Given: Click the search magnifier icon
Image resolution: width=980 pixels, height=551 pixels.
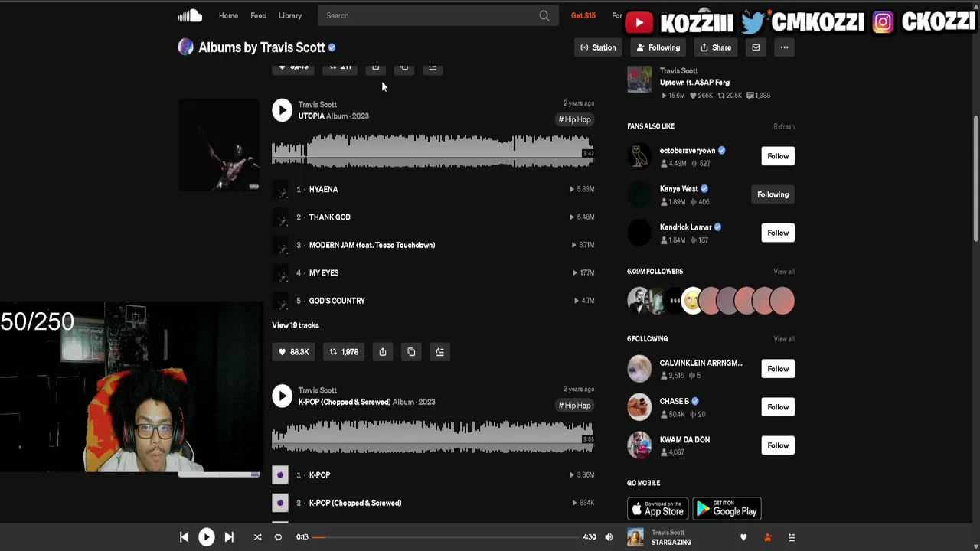Looking at the screenshot, I should 544,15.
